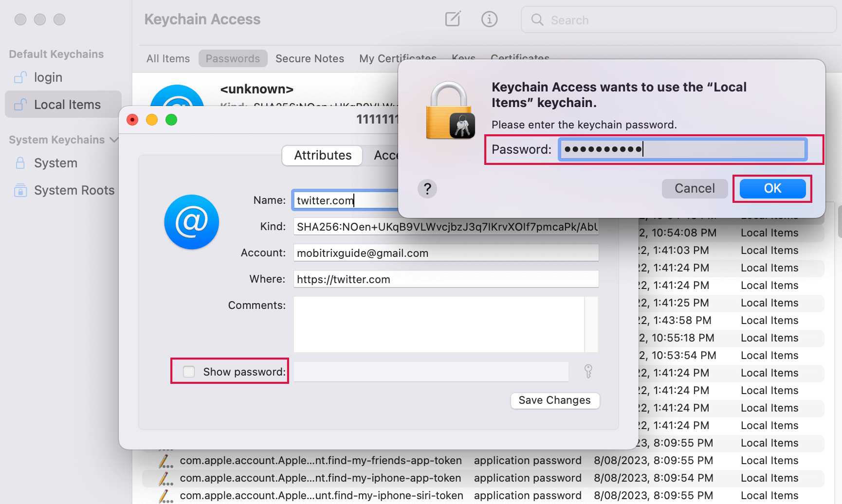Click the compose new keychain item icon
This screenshot has width=842, height=504.
point(453,19)
